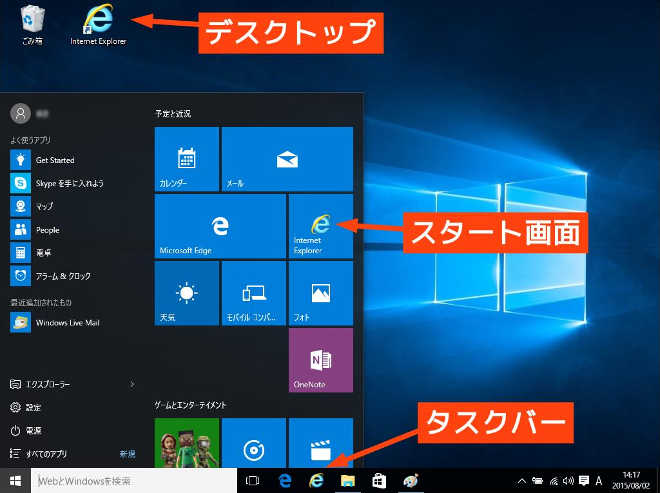
Task: Click the Windows Start button
Action: [x=16, y=481]
